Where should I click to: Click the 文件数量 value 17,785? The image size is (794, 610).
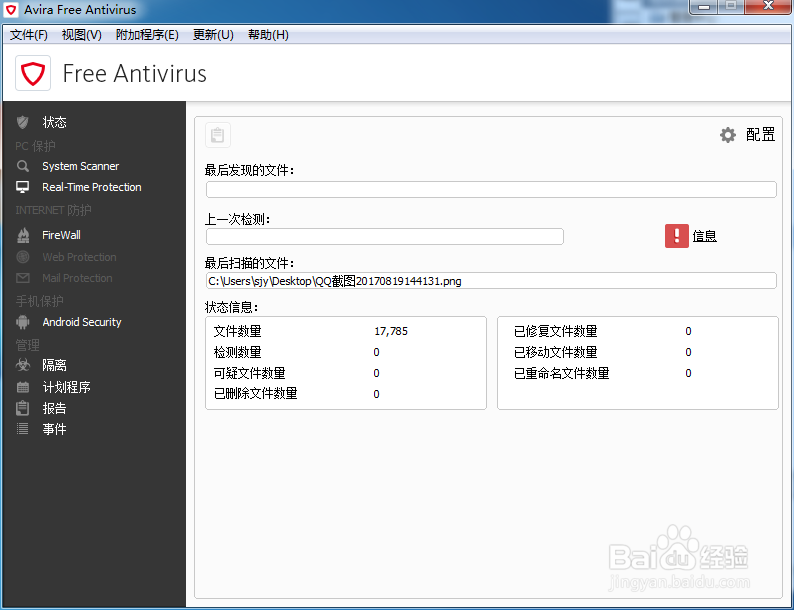[x=391, y=331]
